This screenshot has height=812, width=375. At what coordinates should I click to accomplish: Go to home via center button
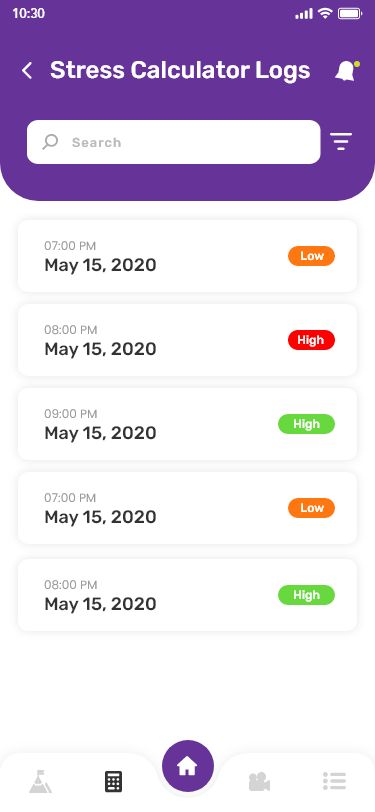188,766
